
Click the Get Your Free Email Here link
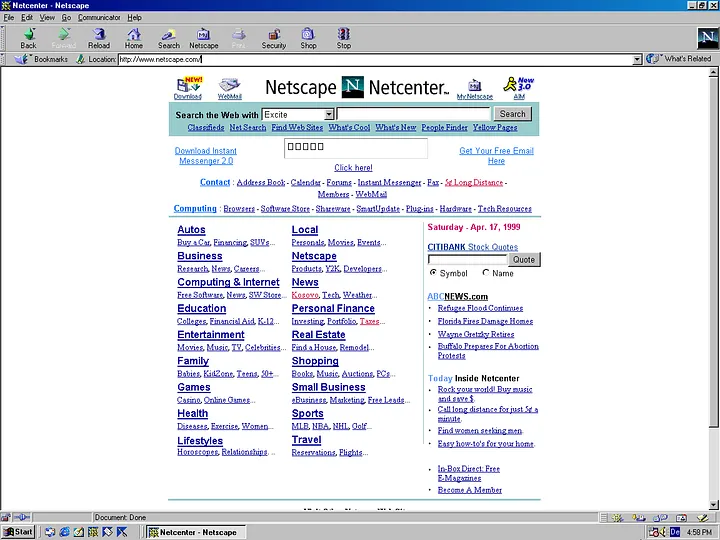[x=496, y=156]
